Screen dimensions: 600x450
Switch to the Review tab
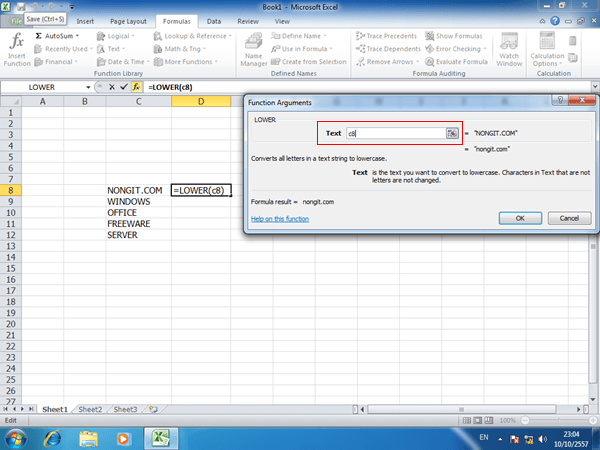tap(248, 21)
